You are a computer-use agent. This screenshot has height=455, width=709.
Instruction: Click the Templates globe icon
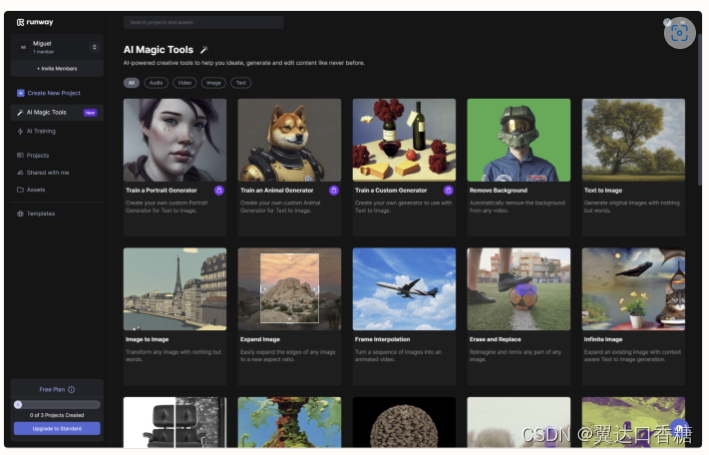(x=20, y=214)
